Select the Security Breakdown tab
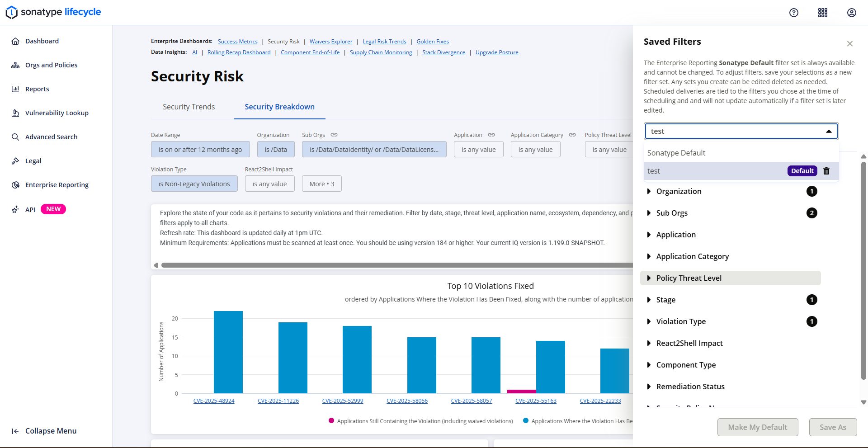868x448 pixels. tap(280, 107)
